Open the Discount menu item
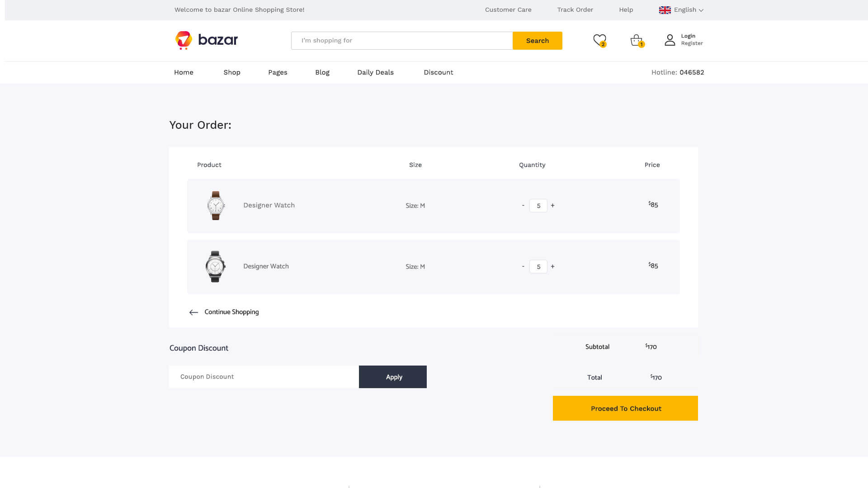 (x=439, y=72)
